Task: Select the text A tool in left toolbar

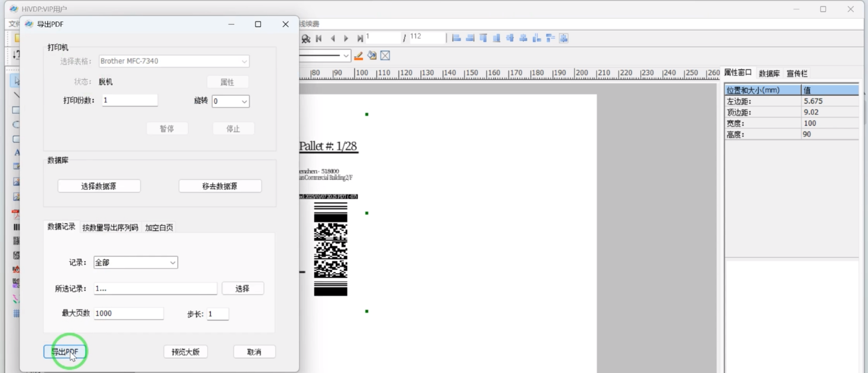Action: coord(17,153)
